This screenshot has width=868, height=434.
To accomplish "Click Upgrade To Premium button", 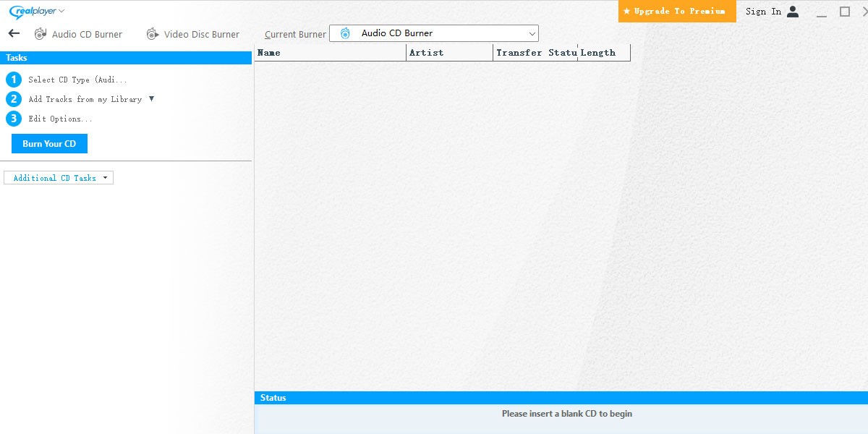I will point(677,11).
